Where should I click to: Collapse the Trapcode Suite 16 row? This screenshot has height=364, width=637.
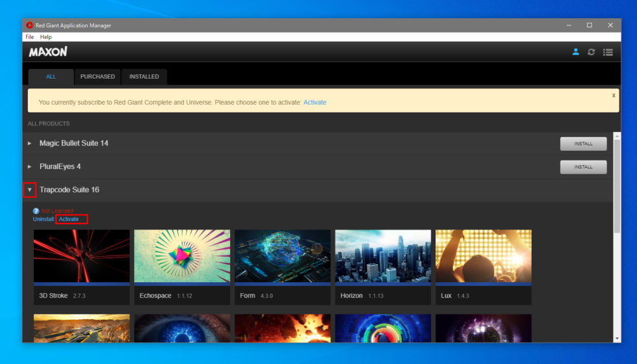click(x=30, y=190)
